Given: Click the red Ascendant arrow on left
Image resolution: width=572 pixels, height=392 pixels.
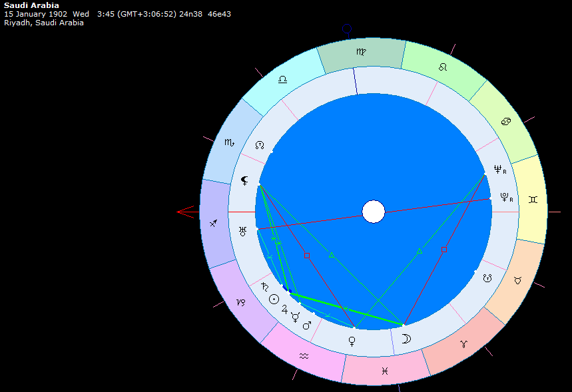Looking at the screenshot, I should 185,212.
